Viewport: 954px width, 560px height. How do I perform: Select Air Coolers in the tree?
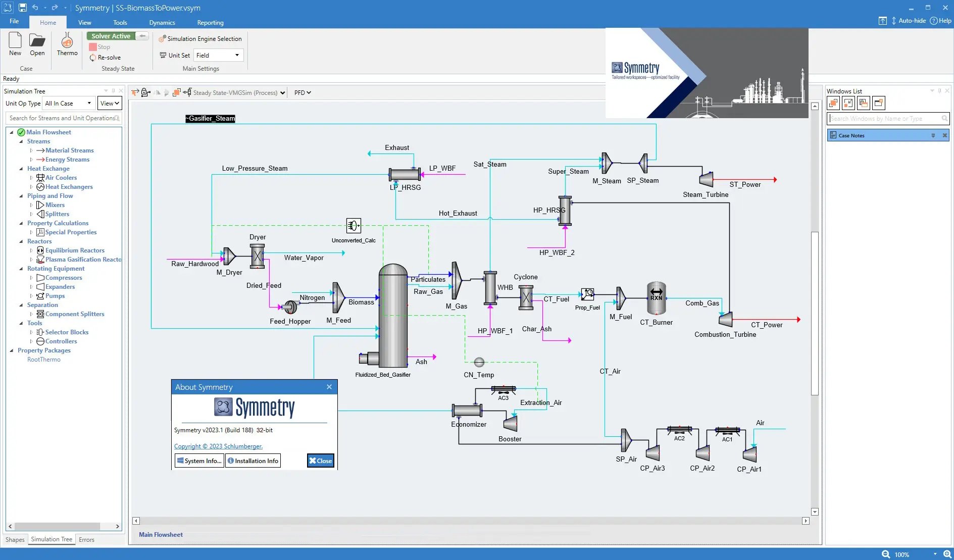point(61,178)
